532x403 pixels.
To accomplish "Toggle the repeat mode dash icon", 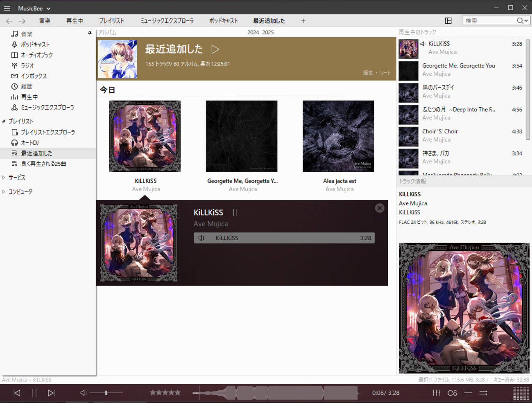I will [x=468, y=393].
